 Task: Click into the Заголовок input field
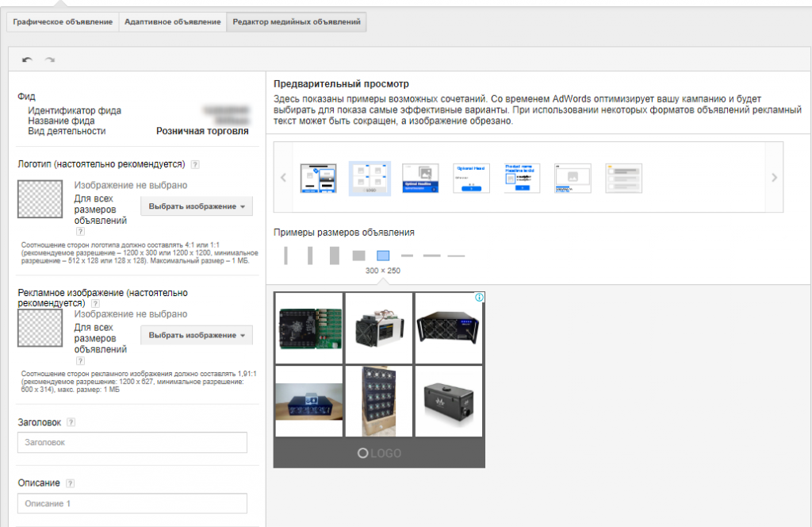pos(132,443)
